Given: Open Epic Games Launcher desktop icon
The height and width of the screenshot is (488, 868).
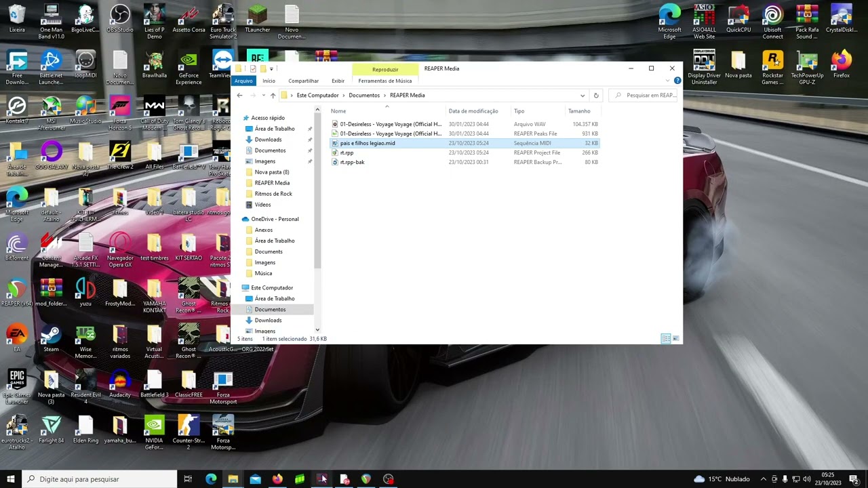Looking at the screenshot, I should pos(17,388).
